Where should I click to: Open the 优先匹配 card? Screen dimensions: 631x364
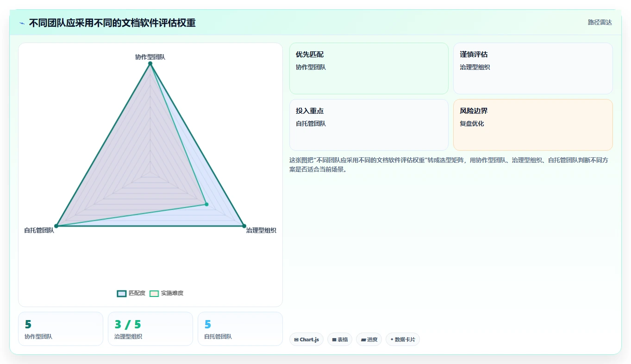click(369, 68)
